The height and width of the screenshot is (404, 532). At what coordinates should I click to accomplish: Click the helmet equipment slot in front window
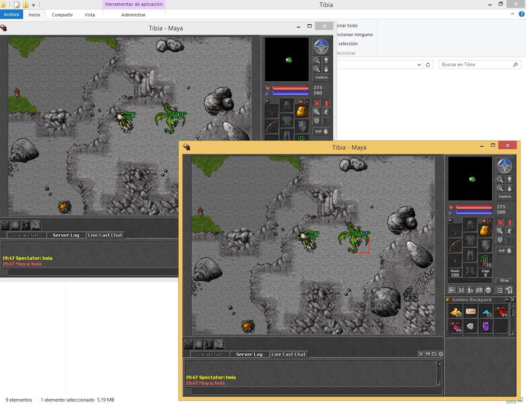tap(470, 225)
